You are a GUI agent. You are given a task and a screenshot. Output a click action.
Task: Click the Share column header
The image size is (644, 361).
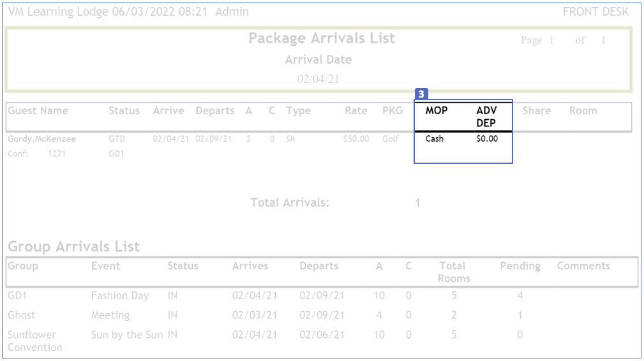pos(536,110)
